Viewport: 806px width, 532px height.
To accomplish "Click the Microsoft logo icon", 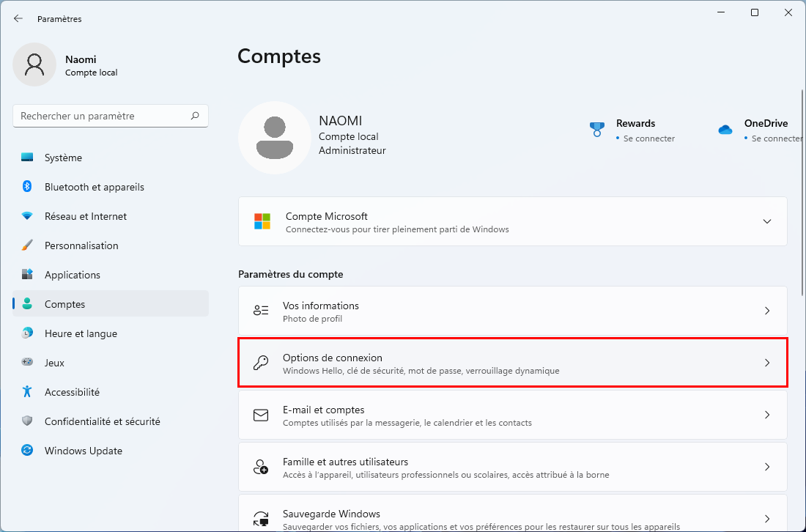I will pyautogui.click(x=262, y=221).
